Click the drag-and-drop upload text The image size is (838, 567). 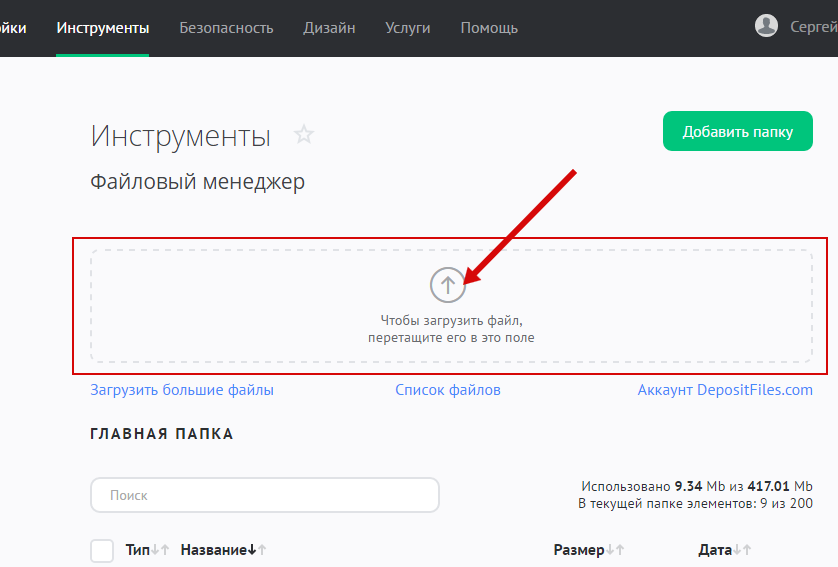click(x=451, y=329)
